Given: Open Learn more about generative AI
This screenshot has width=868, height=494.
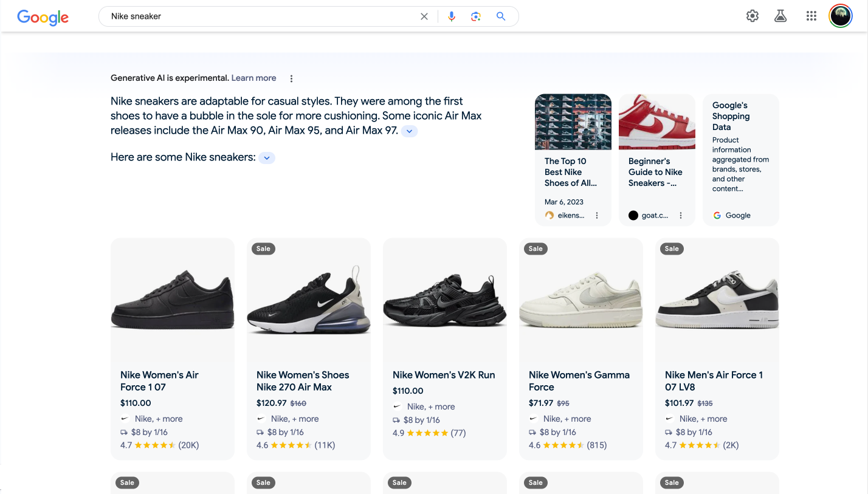Looking at the screenshot, I should pos(253,78).
